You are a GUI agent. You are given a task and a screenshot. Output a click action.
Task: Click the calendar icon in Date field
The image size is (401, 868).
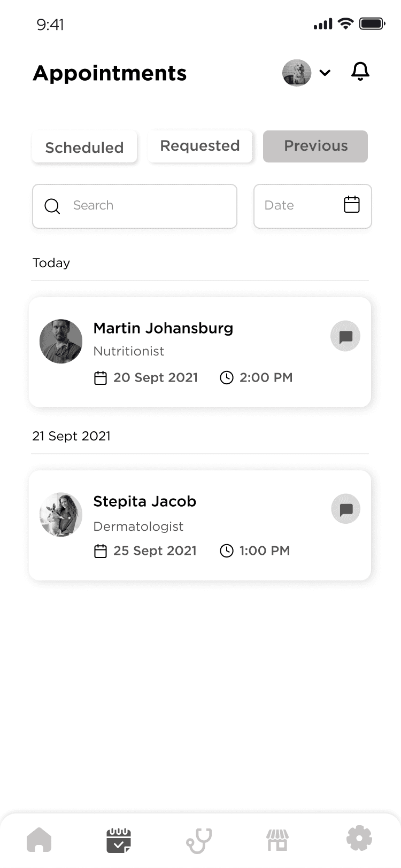click(x=351, y=205)
